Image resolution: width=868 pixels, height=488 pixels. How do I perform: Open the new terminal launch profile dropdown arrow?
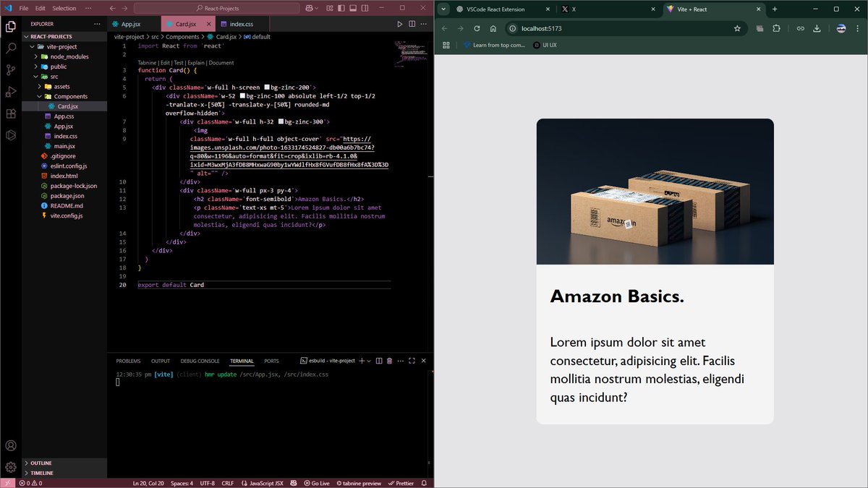[x=369, y=361]
